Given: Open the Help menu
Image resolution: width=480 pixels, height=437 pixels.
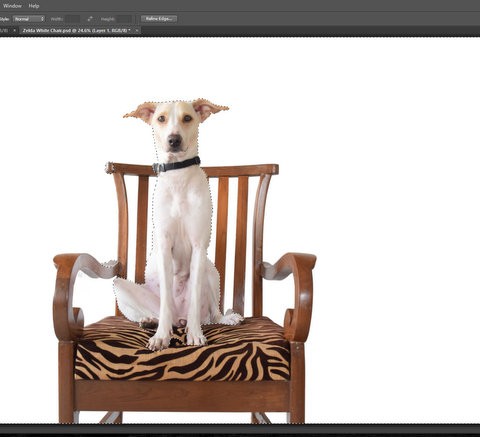Looking at the screenshot, I should click(34, 6).
